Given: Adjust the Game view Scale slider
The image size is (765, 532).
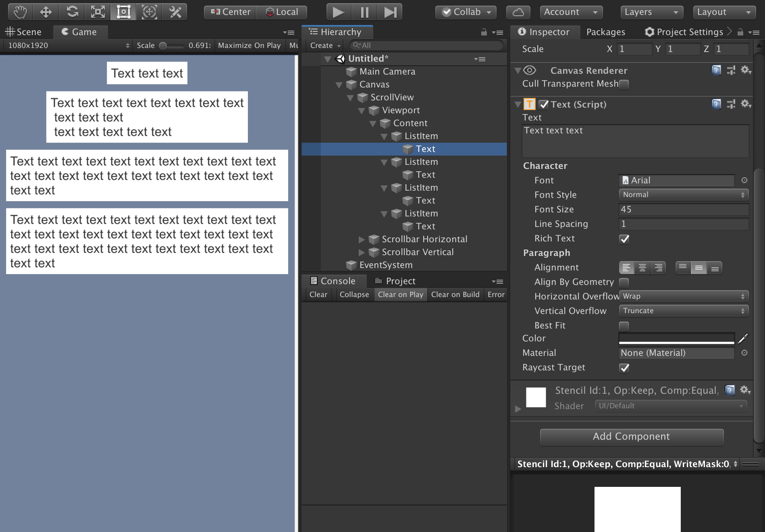Looking at the screenshot, I should (171, 46).
